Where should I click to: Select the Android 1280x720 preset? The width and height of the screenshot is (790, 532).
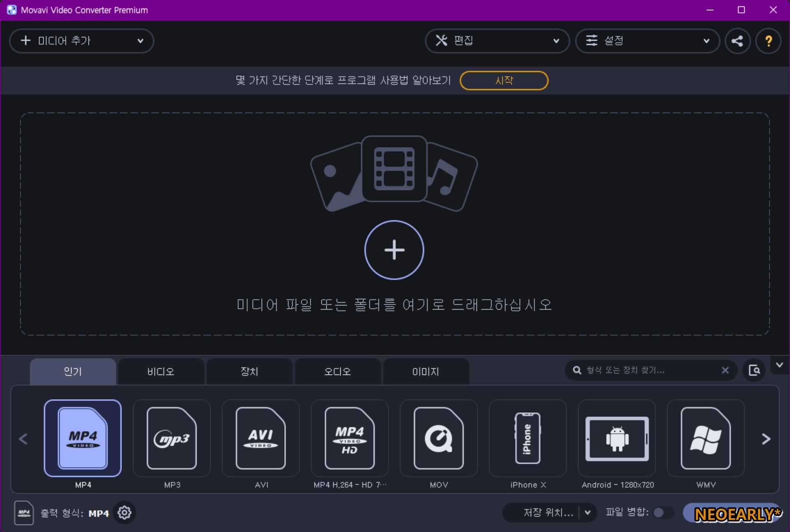tap(617, 438)
